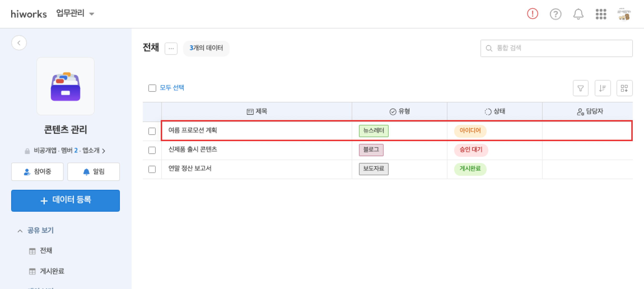Click the 데이터 등록 button
The height and width of the screenshot is (289, 644).
(65, 201)
